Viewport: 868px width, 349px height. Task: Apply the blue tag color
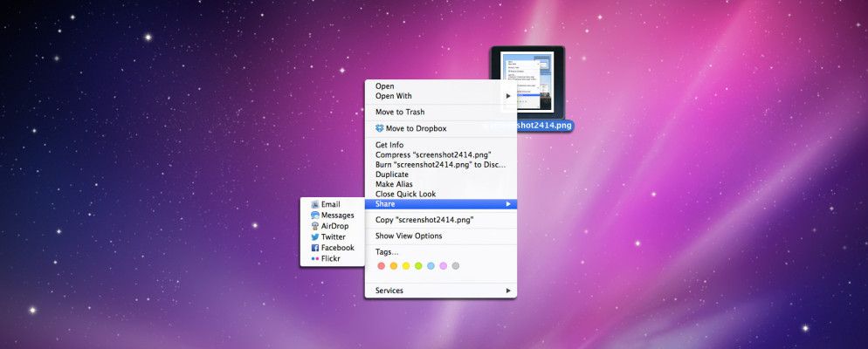pos(431,266)
